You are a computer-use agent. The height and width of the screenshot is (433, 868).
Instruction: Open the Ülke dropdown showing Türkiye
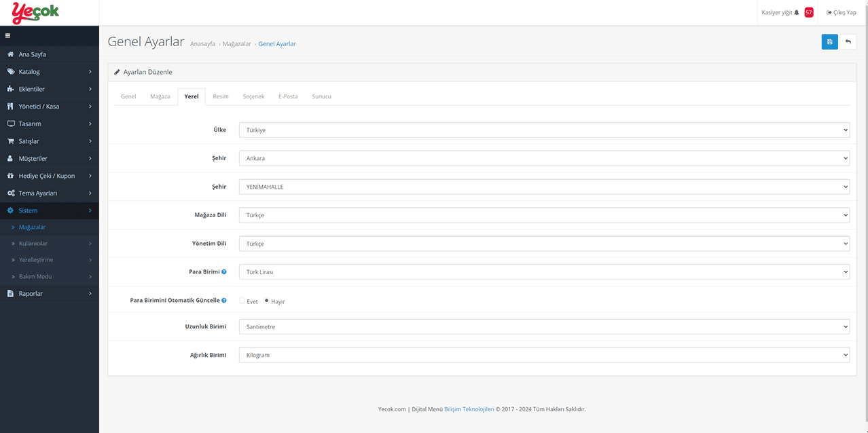[x=544, y=130]
